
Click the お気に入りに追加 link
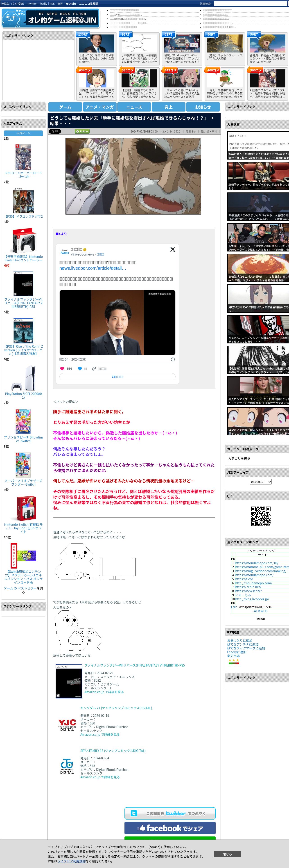239,641
